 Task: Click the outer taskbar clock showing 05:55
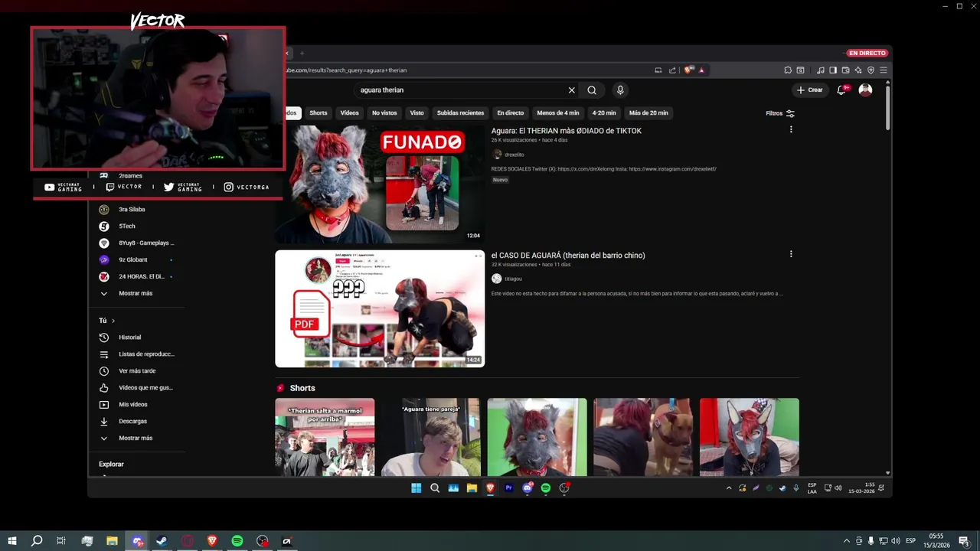pos(936,541)
